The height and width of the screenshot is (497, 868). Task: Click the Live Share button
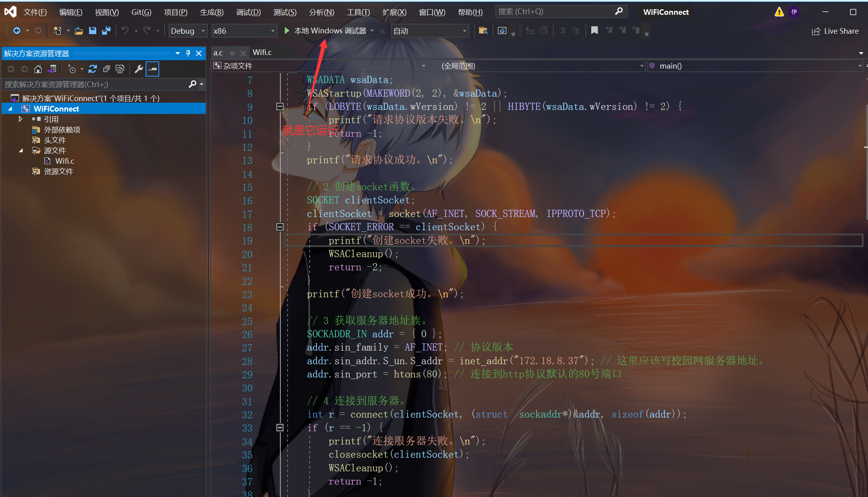click(x=835, y=31)
